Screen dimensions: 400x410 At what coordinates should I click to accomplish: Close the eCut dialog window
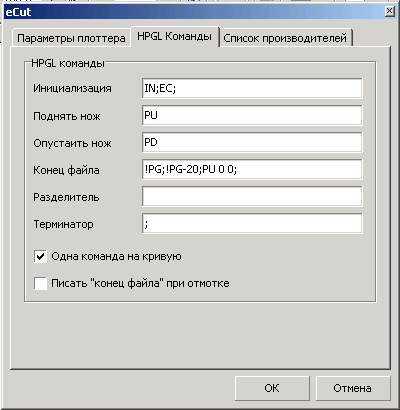[x=389, y=12]
